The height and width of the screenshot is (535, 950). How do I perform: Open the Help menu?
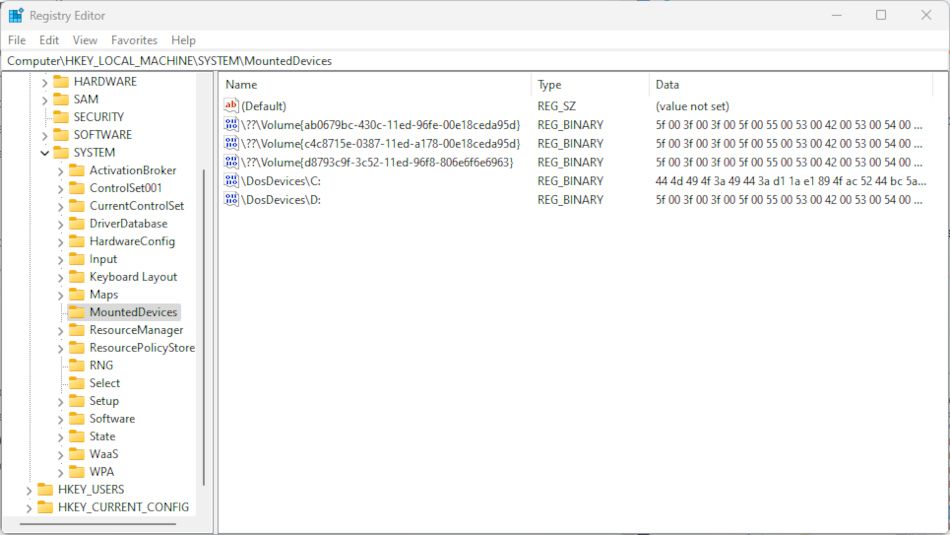pyautogui.click(x=183, y=40)
